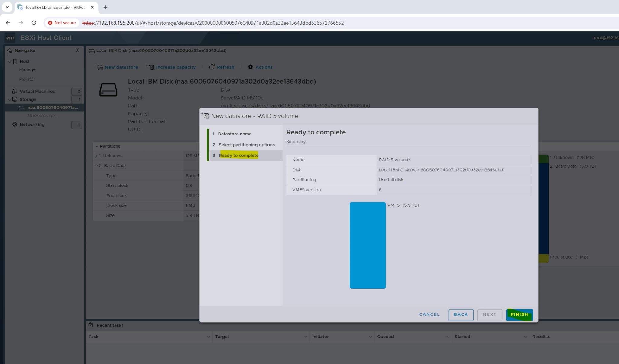The width and height of the screenshot is (619, 364).
Task: Select Monitor under the Host section
Action: 27,79
